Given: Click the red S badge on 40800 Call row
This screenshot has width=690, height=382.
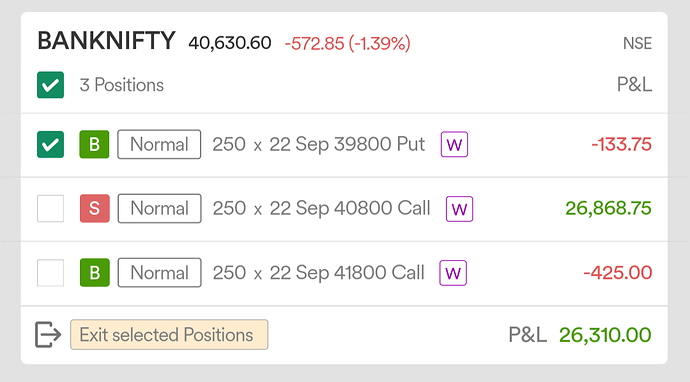Looking at the screenshot, I should tap(94, 208).
